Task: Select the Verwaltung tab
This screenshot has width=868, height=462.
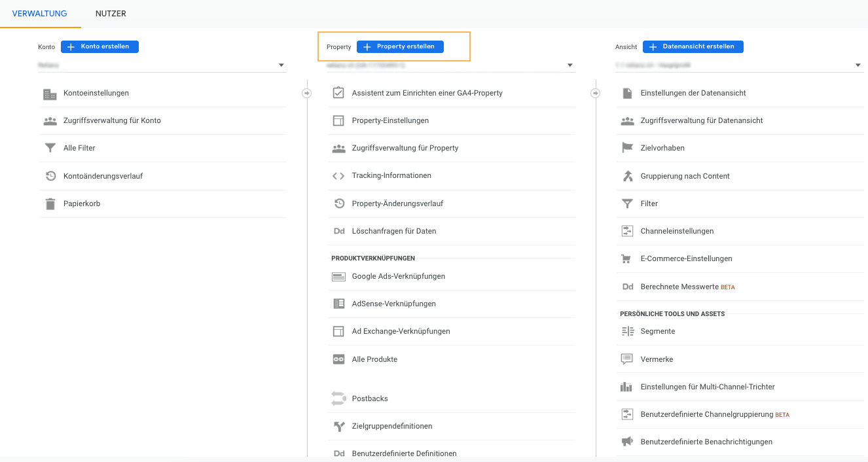Action: (40, 14)
